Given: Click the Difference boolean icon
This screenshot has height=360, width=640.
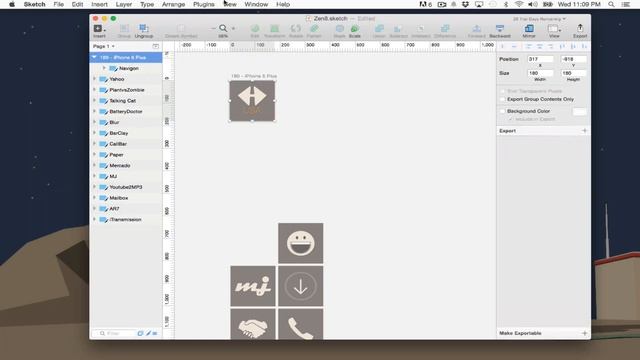Looking at the screenshot, I should (x=445, y=29).
